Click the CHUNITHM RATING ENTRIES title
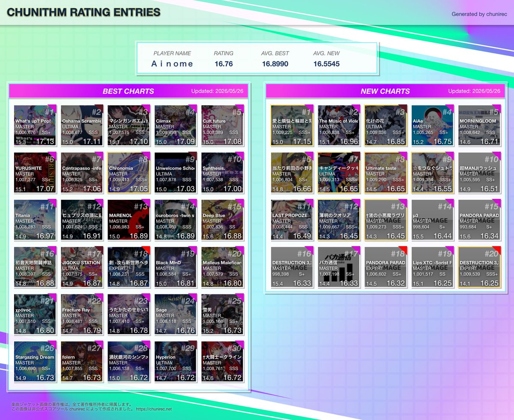The height and width of the screenshot is (420, 514). 84,12
